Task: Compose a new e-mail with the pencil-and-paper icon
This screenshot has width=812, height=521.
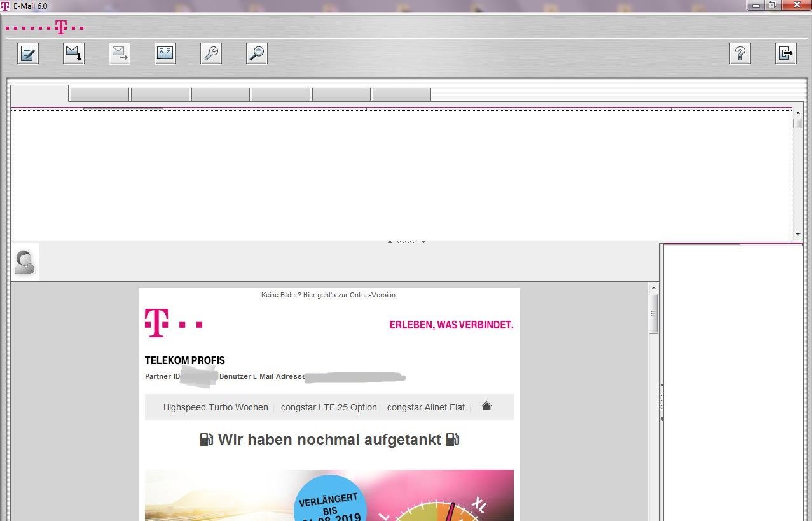Action: coord(28,53)
